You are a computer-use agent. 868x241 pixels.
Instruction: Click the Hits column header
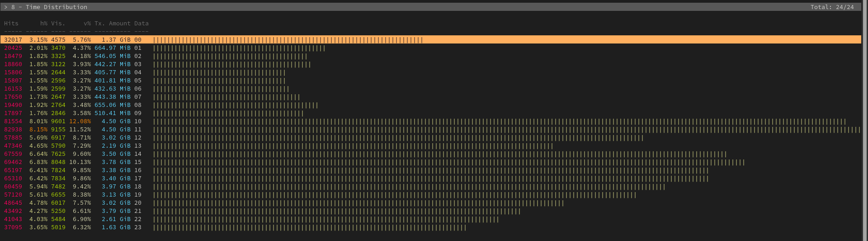[x=11, y=24]
